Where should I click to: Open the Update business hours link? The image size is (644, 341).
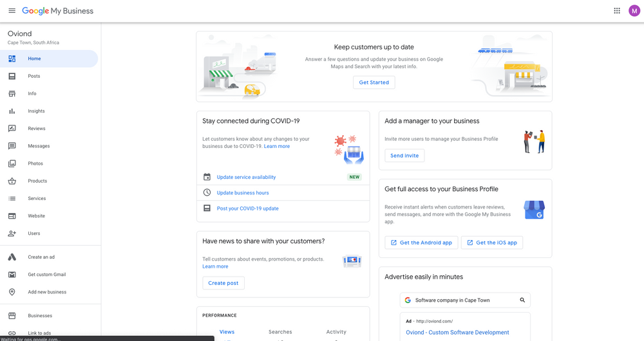click(x=243, y=193)
